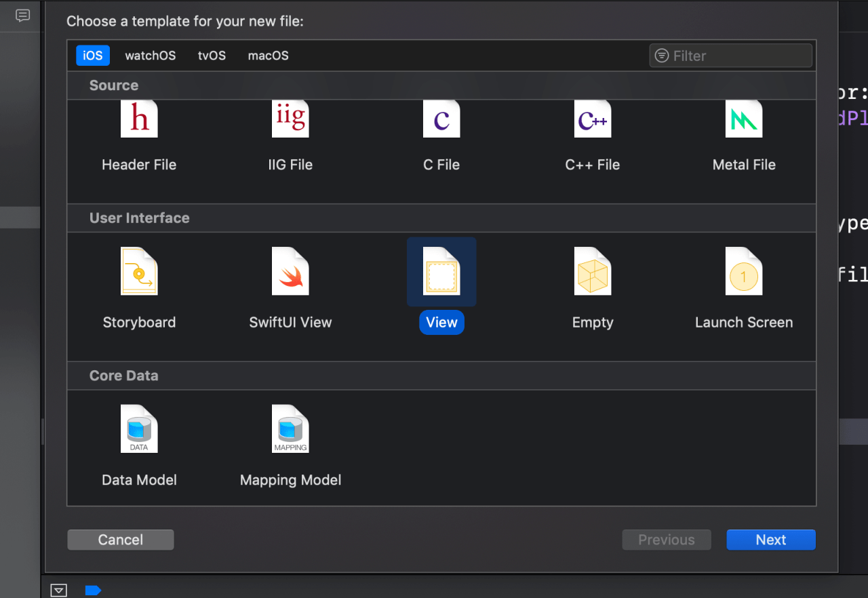Viewport: 868px width, 598px height.
Task: Select the Empty interface template icon
Action: coord(593,271)
